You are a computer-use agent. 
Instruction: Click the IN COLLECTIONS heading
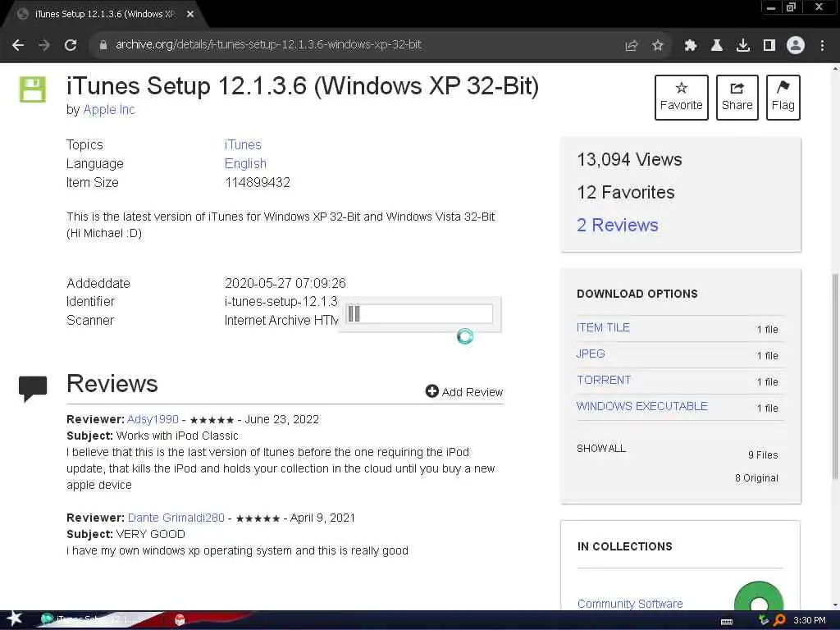[x=624, y=546]
